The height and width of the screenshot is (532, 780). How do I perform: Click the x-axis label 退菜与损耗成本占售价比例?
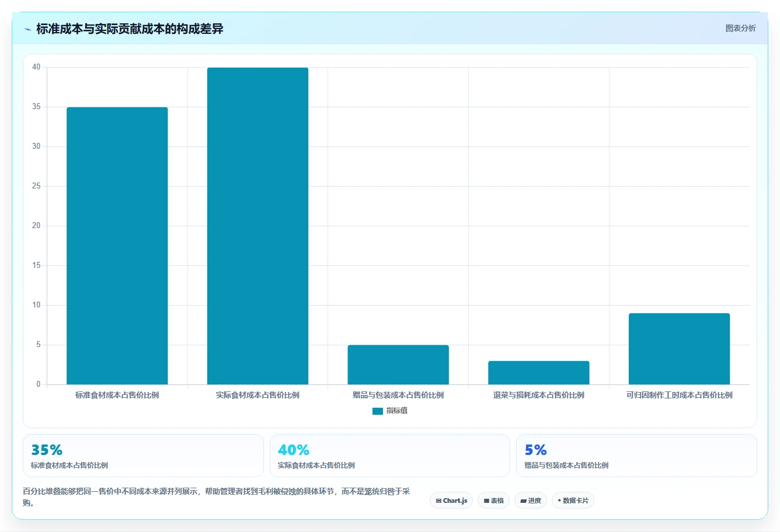[x=539, y=395]
